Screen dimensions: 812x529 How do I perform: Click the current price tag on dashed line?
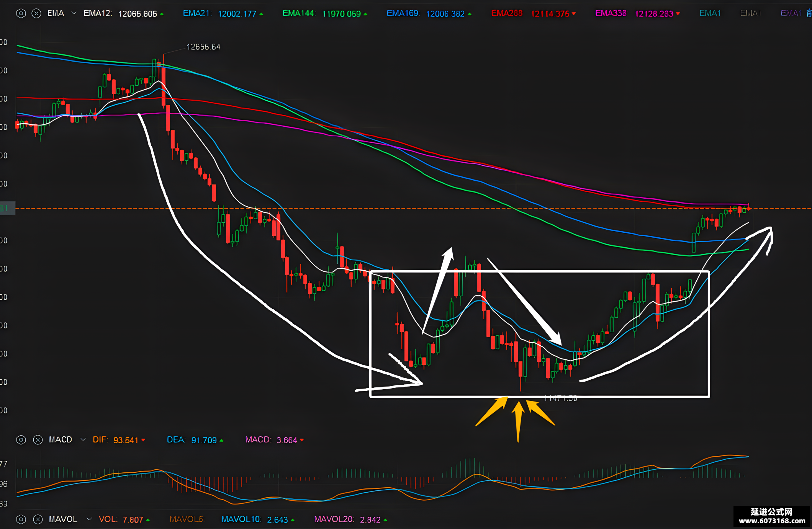click(8, 208)
